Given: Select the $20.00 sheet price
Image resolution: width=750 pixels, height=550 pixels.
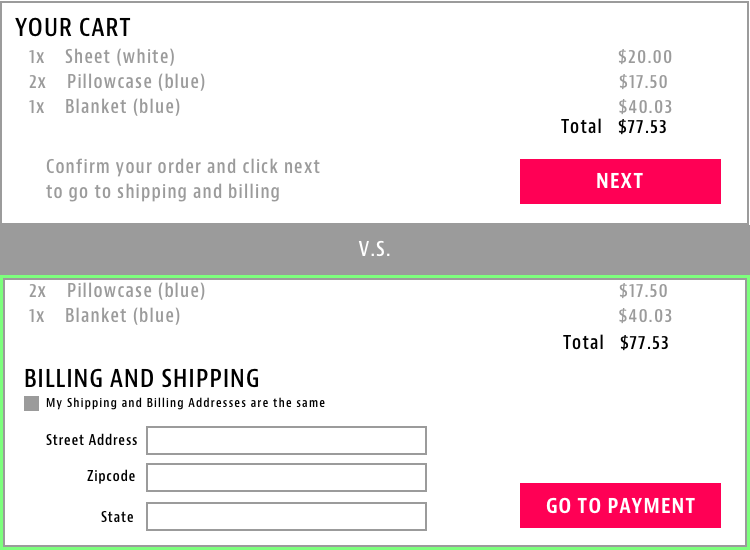Looking at the screenshot, I should [x=645, y=57].
